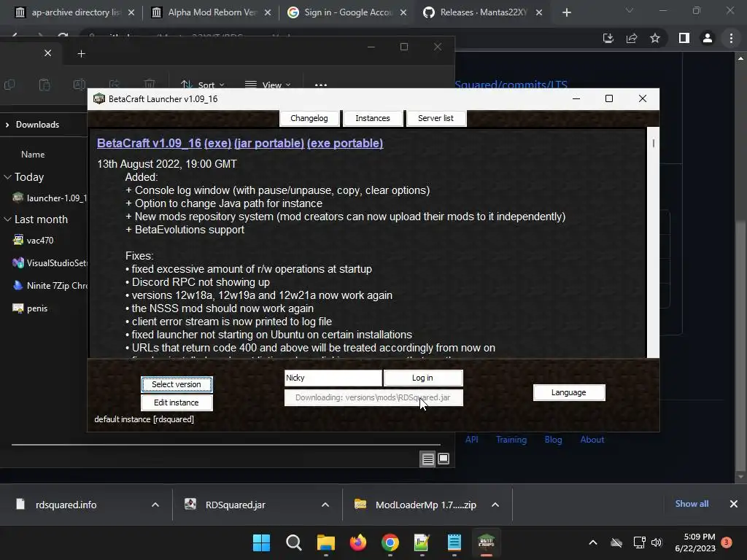Select the vac470 file
This screenshot has width=747, height=560.
coord(34,241)
